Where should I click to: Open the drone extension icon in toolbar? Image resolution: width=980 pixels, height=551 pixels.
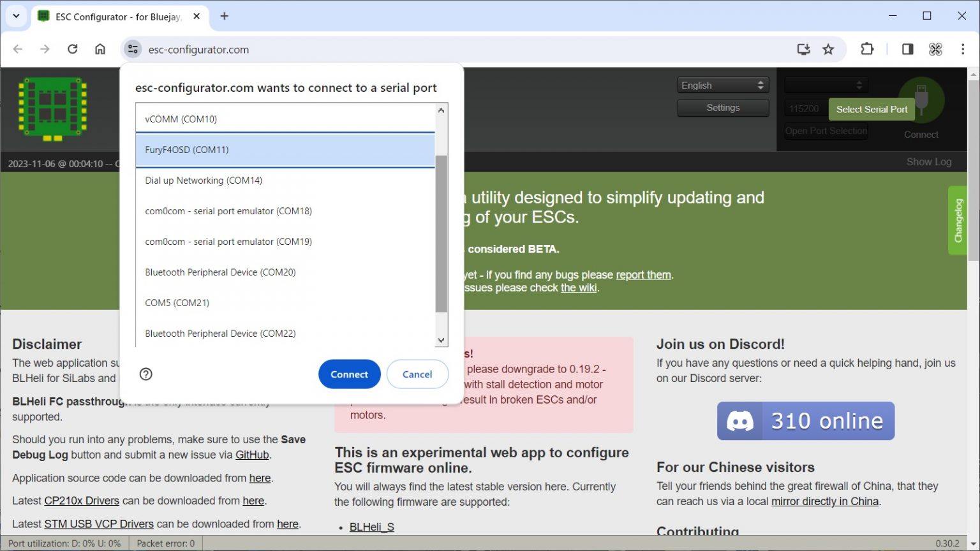935,49
